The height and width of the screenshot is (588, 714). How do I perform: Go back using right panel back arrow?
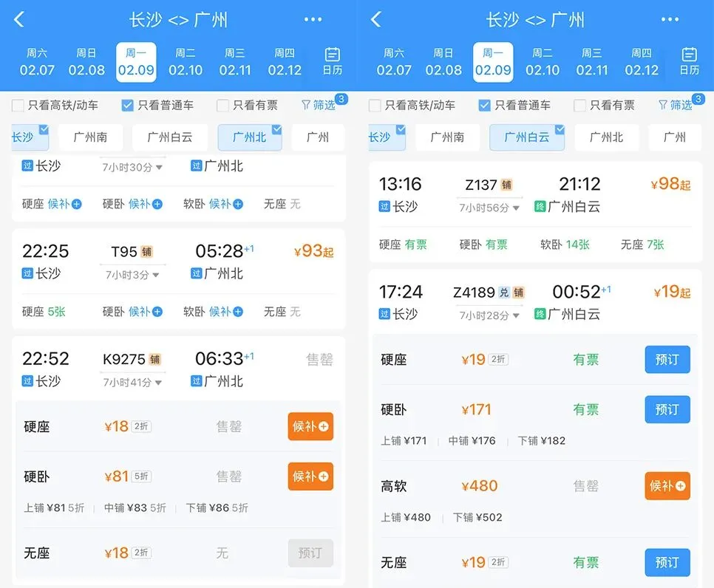[x=376, y=19]
